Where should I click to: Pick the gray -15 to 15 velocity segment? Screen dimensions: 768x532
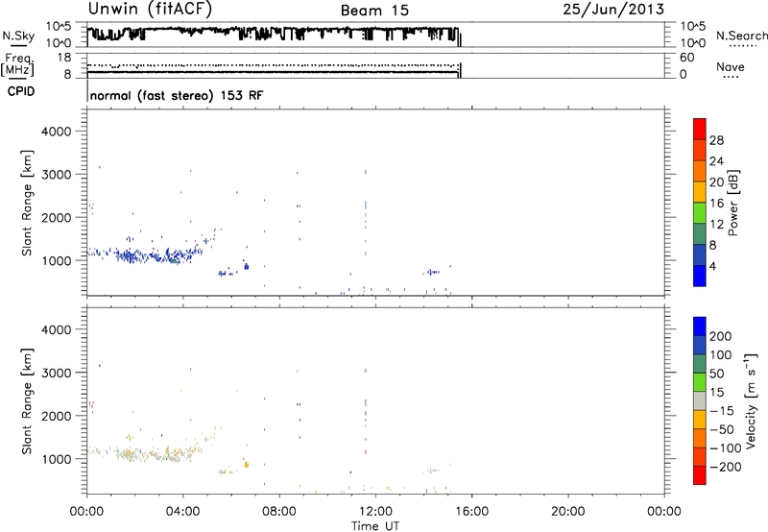700,401
